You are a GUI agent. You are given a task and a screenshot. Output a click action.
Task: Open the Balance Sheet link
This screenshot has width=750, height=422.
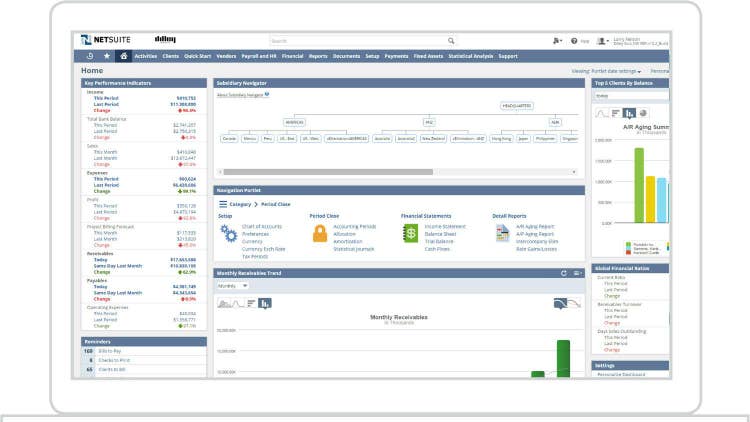pyautogui.click(x=440, y=234)
